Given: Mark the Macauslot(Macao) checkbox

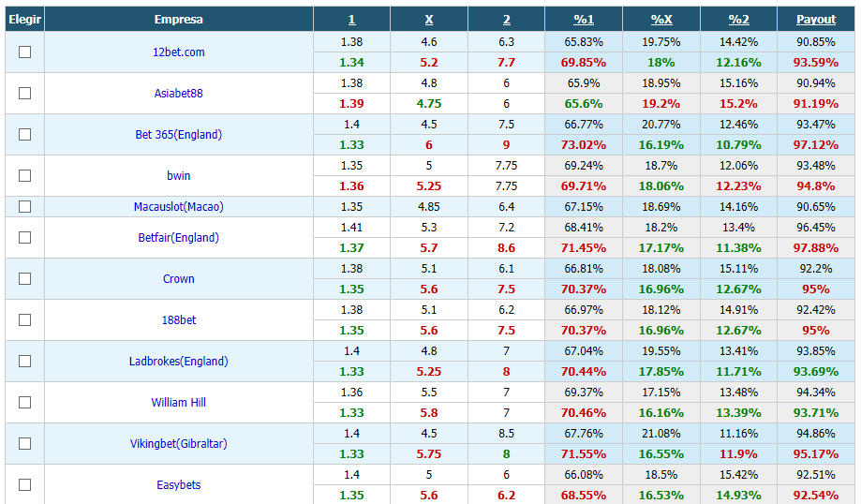Looking at the screenshot, I should pyautogui.click(x=24, y=206).
